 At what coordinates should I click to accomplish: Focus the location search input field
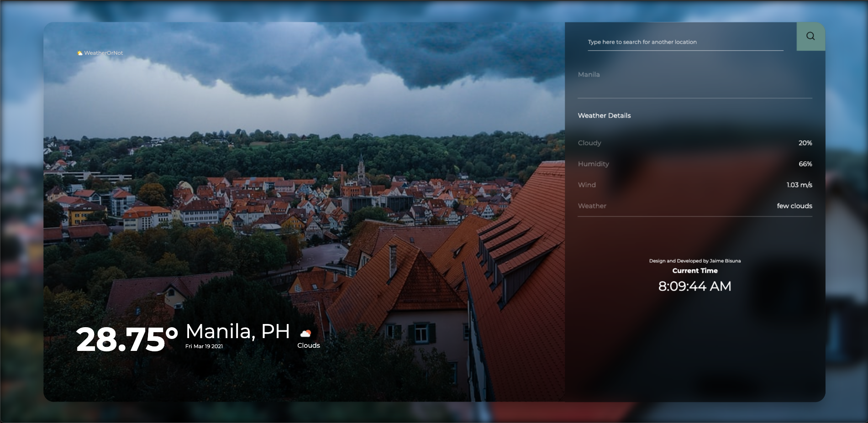tap(685, 42)
